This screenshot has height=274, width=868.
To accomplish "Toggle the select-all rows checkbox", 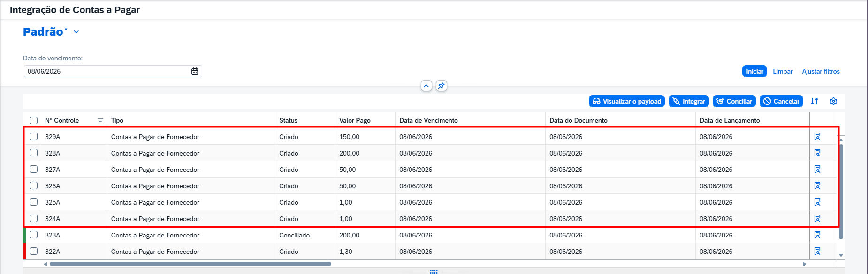I will (34, 120).
